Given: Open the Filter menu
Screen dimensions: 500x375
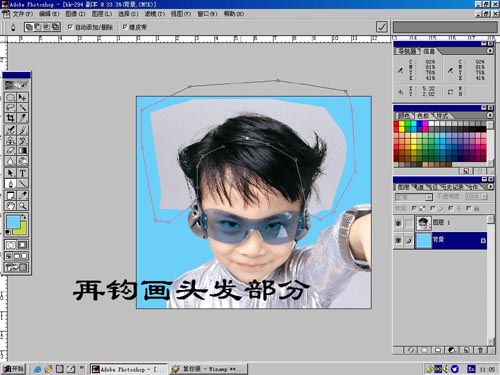Looking at the screenshot, I should click(x=155, y=14).
